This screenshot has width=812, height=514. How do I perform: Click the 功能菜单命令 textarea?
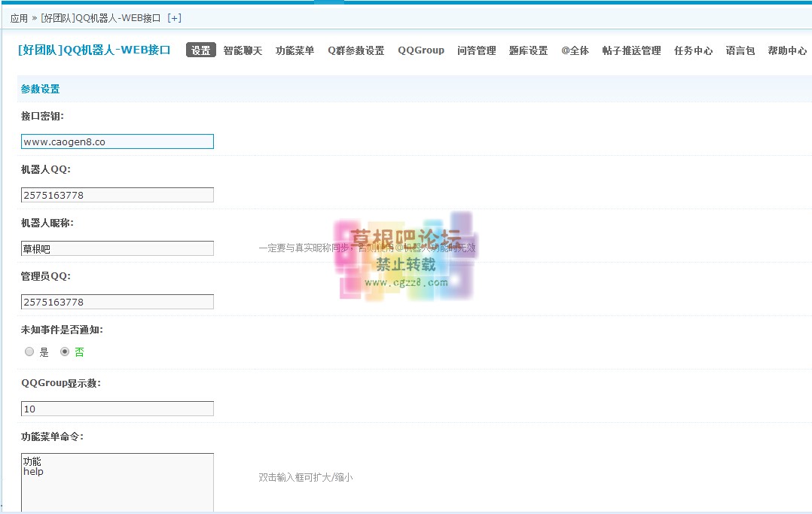pyautogui.click(x=118, y=482)
